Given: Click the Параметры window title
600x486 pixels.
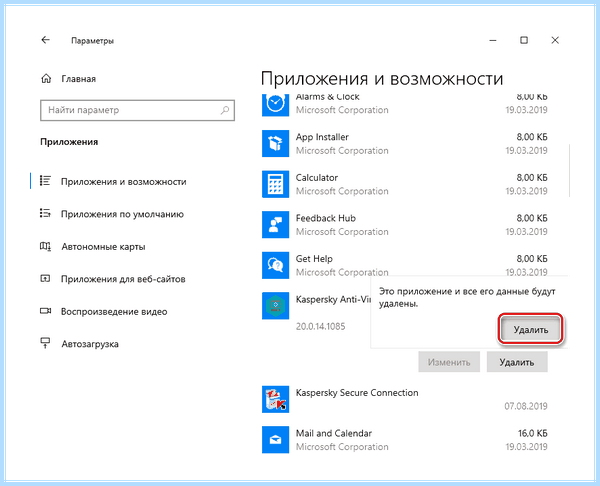Looking at the screenshot, I should (93, 41).
